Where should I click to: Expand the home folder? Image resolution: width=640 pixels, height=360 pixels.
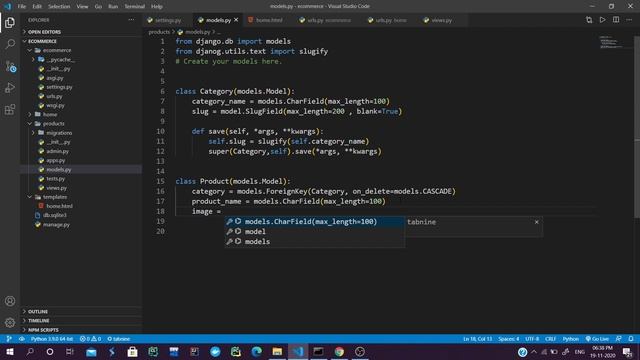point(50,115)
